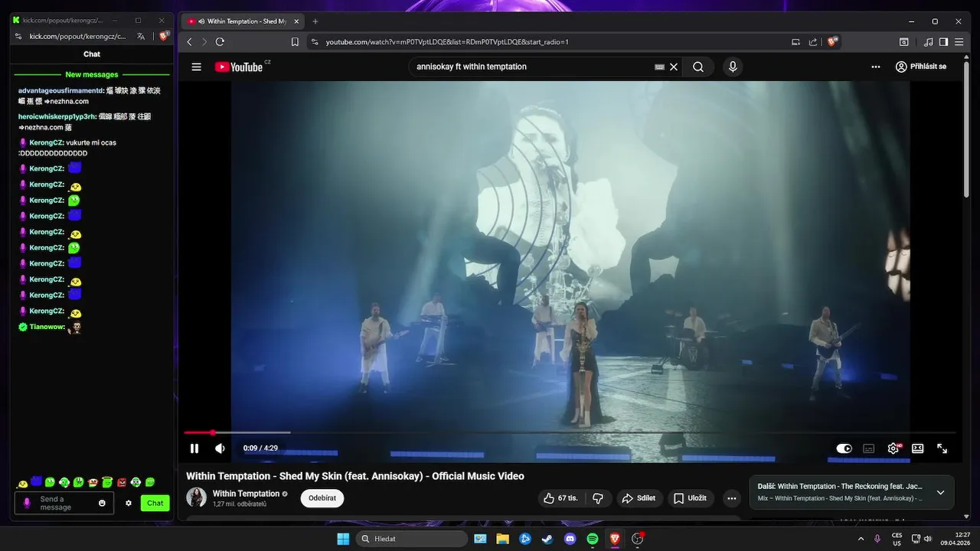Open the share page icon in address bar
The height and width of the screenshot is (551, 980).
point(813,42)
